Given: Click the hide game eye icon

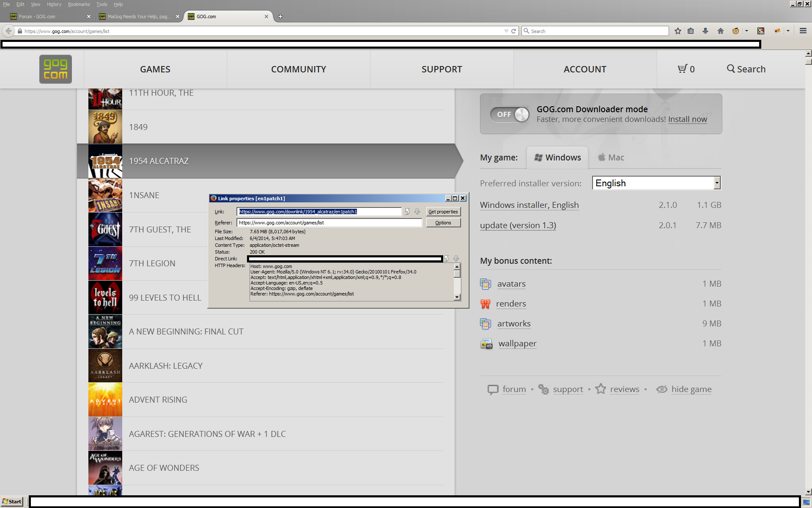Looking at the screenshot, I should 662,389.
